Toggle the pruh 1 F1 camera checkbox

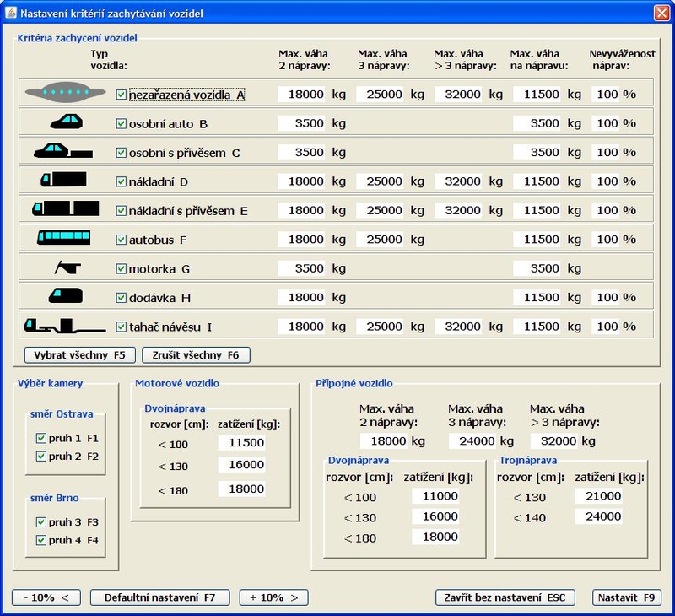click(41, 439)
